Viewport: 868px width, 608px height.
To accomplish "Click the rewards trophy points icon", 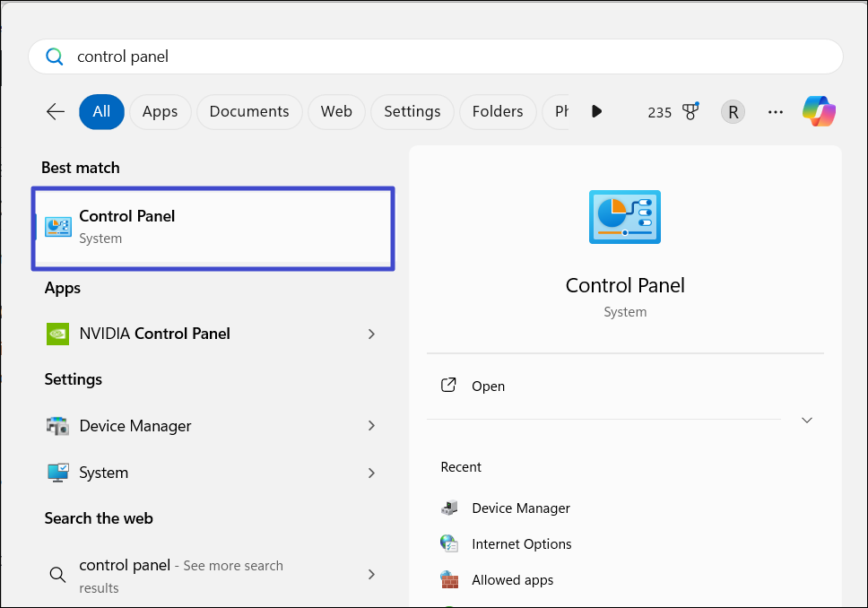I will (x=690, y=111).
